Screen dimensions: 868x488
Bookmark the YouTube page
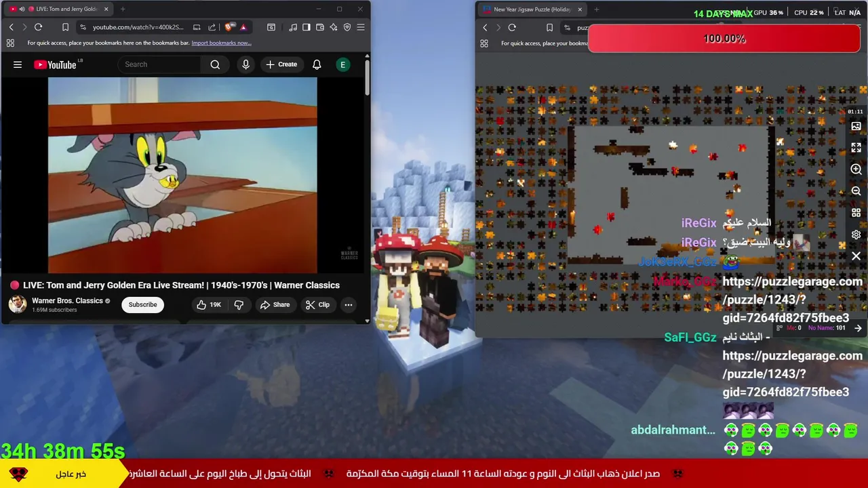tap(65, 27)
